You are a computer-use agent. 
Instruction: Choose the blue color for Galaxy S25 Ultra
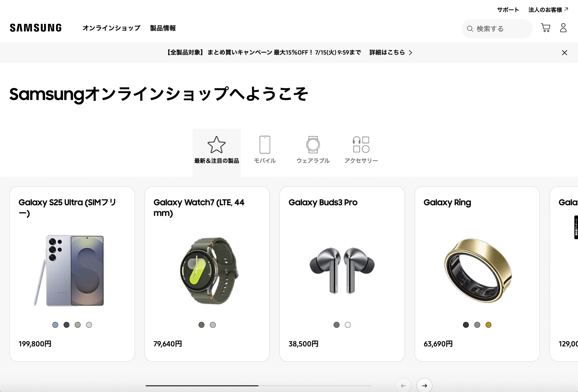pos(55,325)
